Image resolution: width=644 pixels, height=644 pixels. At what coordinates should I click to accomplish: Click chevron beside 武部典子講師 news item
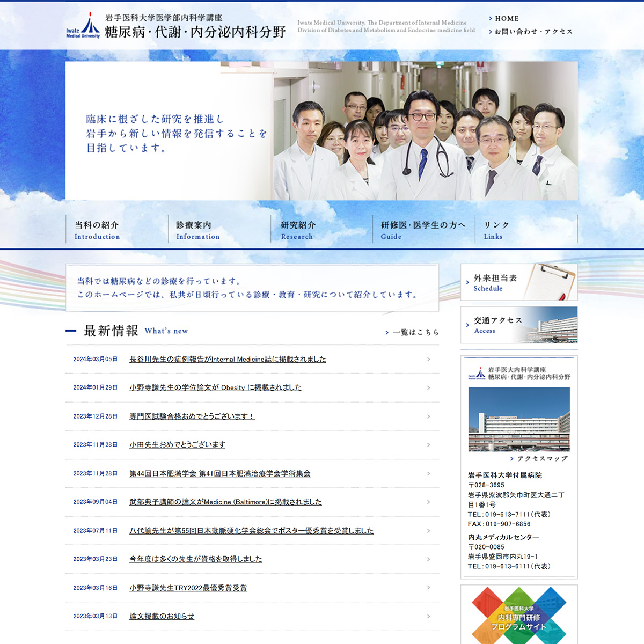[x=428, y=502]
